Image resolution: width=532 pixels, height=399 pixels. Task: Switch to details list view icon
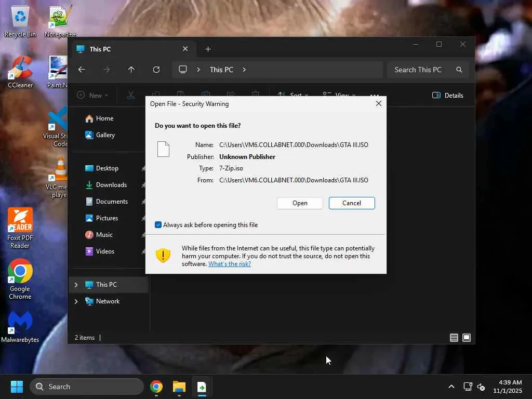454,338
